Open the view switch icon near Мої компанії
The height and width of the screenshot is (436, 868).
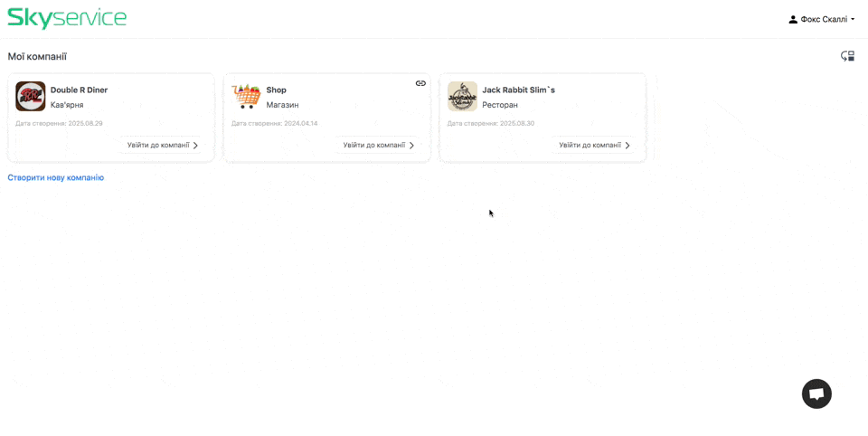[x=847, y=56]
